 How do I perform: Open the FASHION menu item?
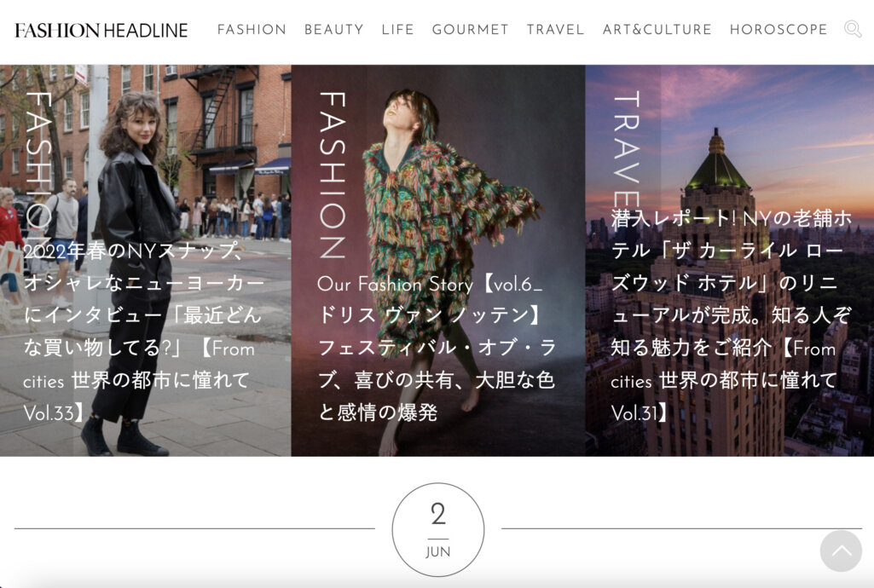tap(252, 29)
